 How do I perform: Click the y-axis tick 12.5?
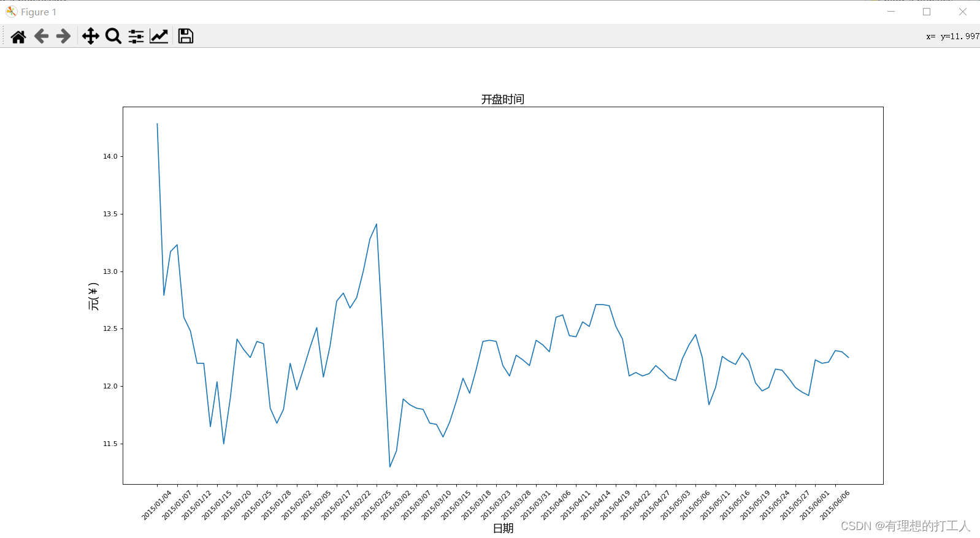[x=110, y=328]
